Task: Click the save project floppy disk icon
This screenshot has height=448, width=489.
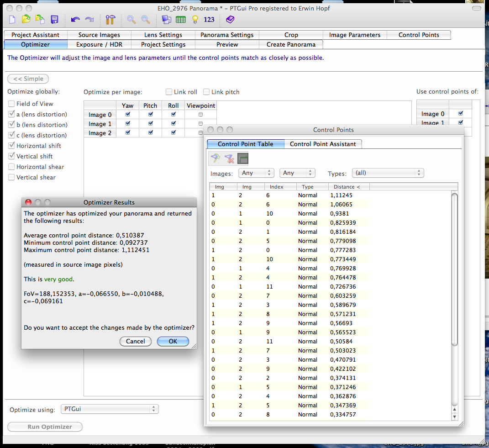Action: (x=54, y=20)
